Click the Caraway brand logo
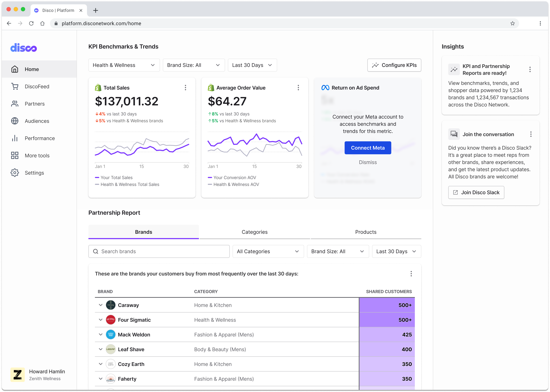This screenshot has height=392, width=550. click(111, 305)
